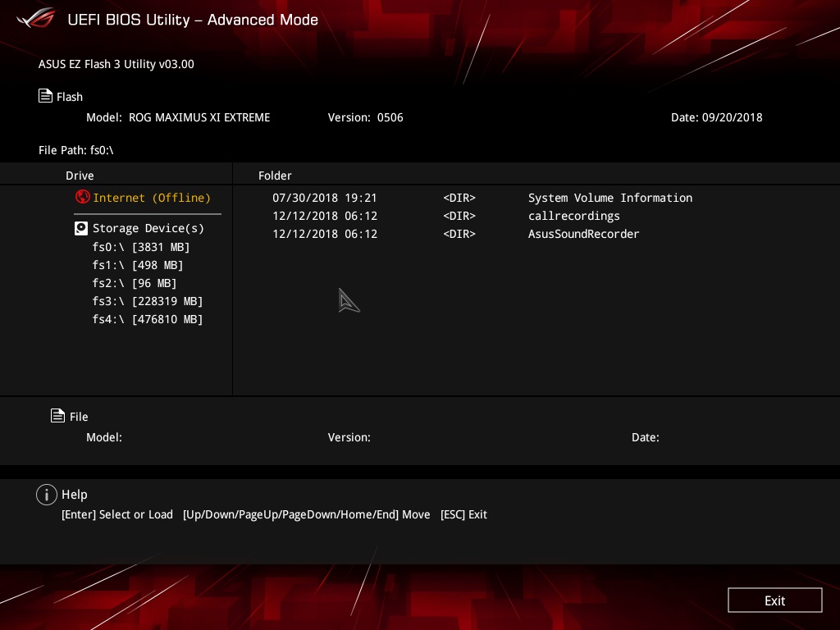Select Internet (Offline) drive entry
Viewport: 840px width, 630px height.
[x=152, y=198]
